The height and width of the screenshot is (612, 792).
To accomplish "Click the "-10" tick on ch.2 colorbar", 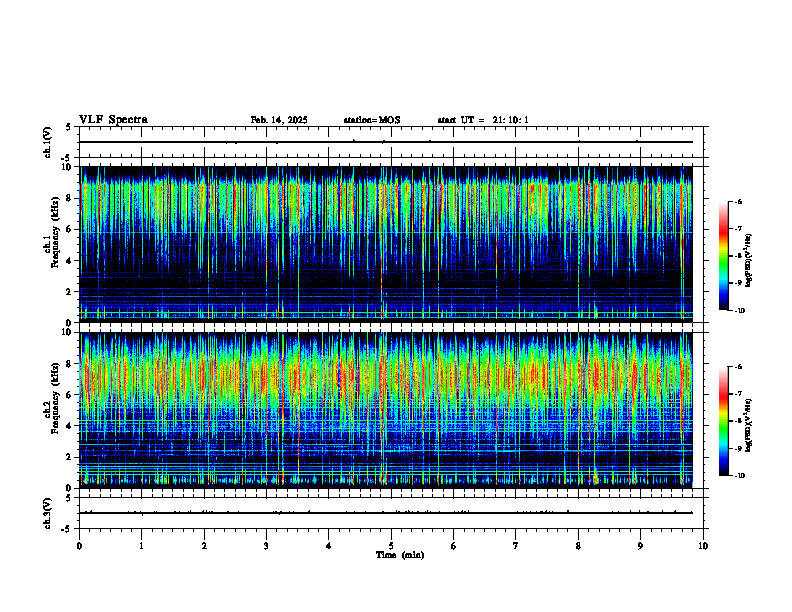I will [x=739, y=475].
